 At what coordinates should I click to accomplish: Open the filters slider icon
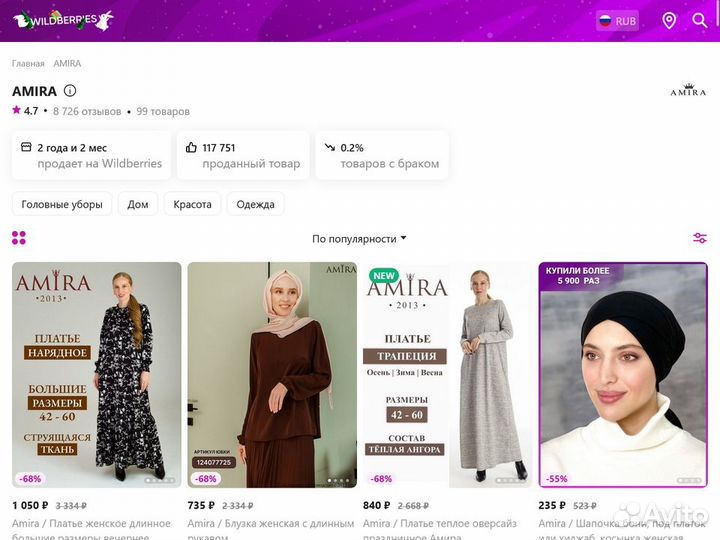point(700,238)
